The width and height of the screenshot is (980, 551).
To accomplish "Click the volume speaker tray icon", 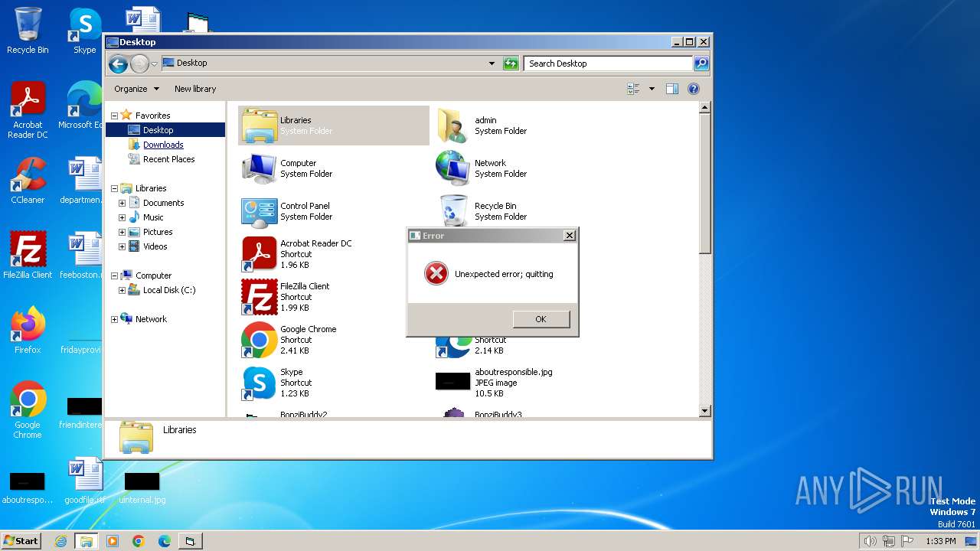I will pyautogui.click(x=870, y=541).
